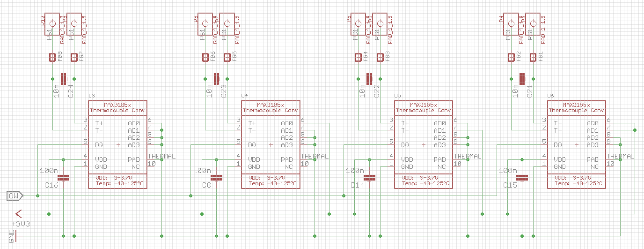Select ferrite bead FB8 symbol
This screenshot has width=644, height=249.
[52, 57]
